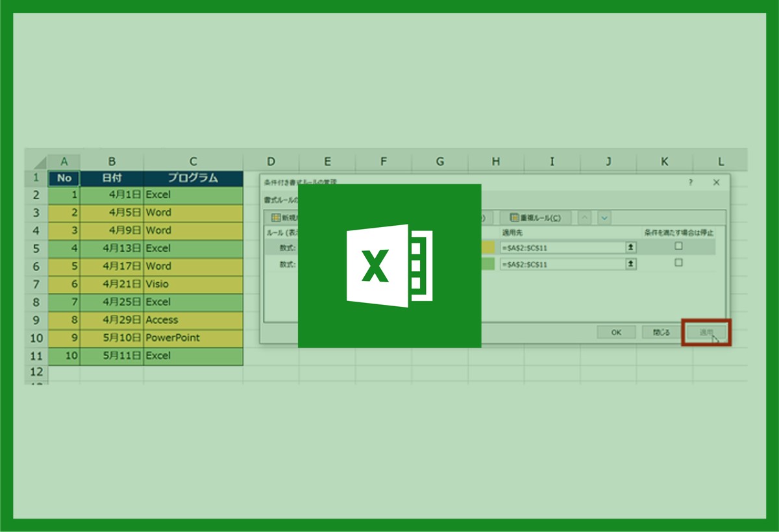Screen dimensions: 779x532
Task: Select the プログラム header cell
Action: pyautogui.click(x=193, y=178)
